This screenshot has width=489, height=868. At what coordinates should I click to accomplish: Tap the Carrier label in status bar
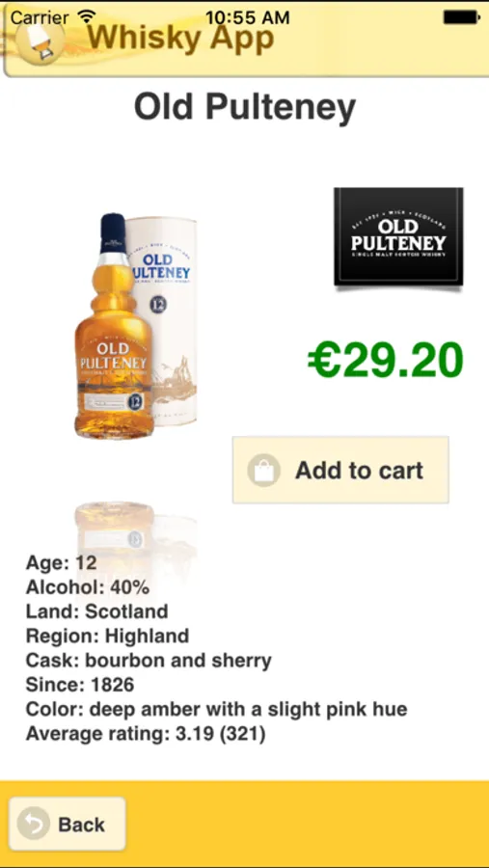(x=41, y=17)
